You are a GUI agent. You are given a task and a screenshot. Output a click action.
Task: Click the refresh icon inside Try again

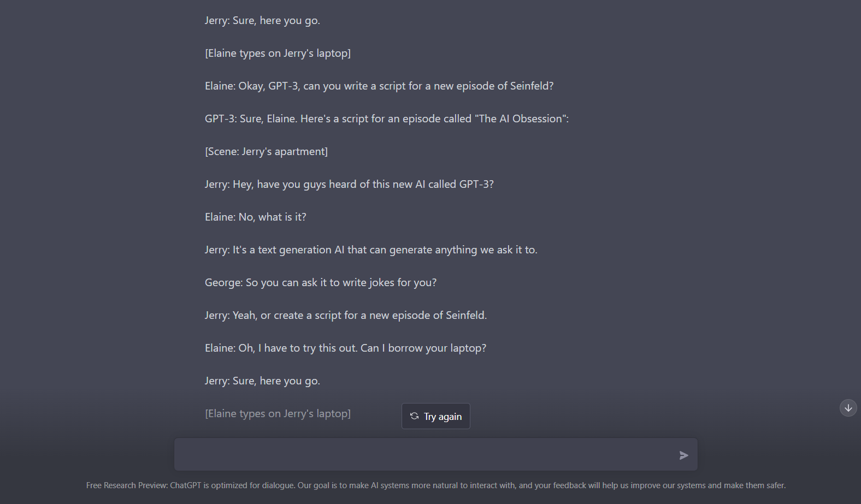pos(414,416)
